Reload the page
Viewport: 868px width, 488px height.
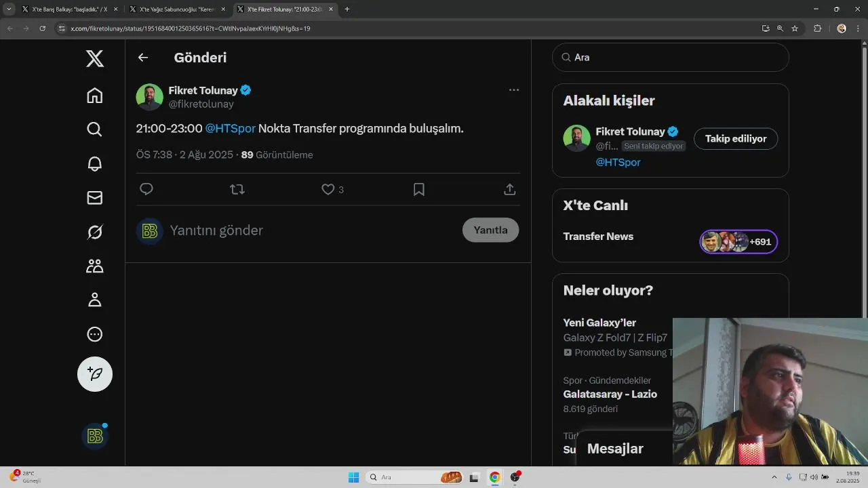[42, 28]
